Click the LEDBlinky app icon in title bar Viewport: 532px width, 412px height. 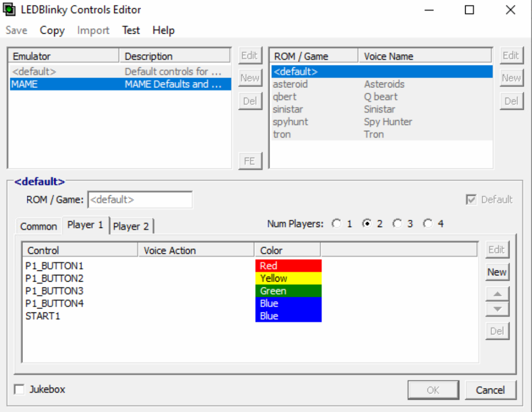[x=9, y=9]
